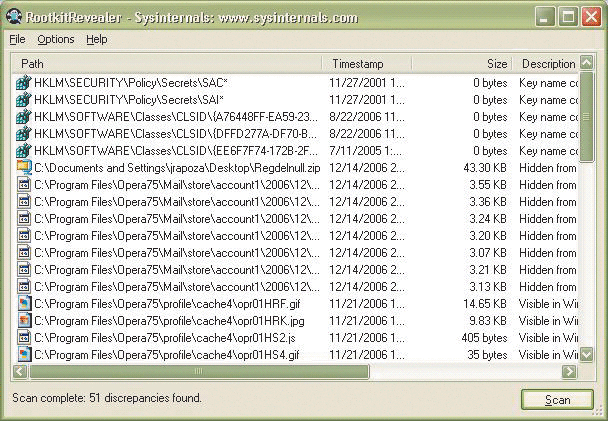Click file icon of the 3.13 KB row
The width and height of the screenshot is (608, 421).
click(x=24, y=287)
